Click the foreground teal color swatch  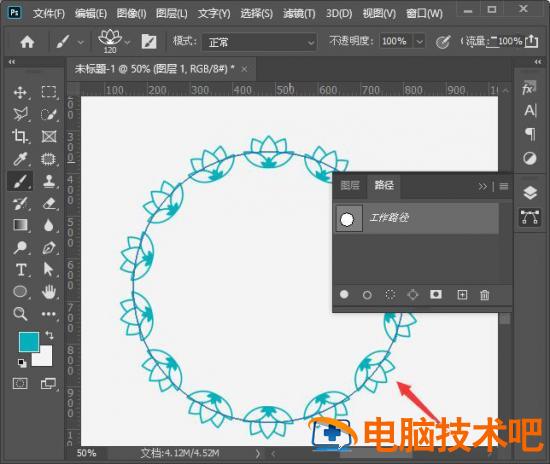tap(28, 342)
